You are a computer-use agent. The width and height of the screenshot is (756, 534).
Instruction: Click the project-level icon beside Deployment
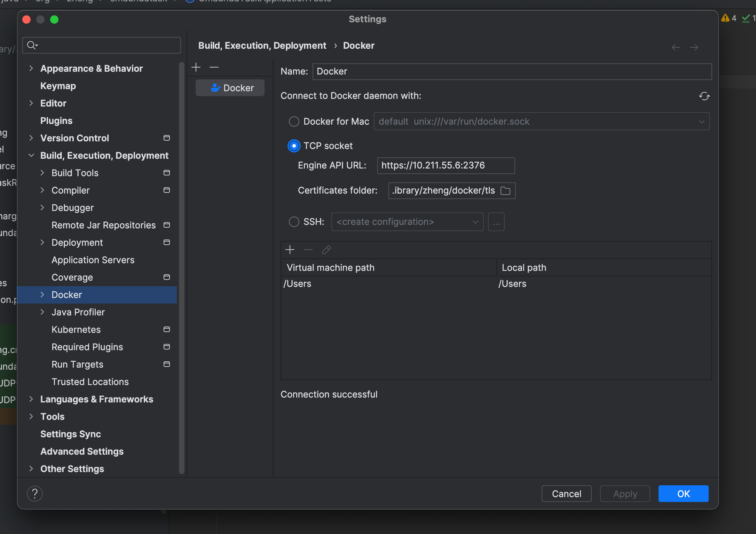click(167, 243)
